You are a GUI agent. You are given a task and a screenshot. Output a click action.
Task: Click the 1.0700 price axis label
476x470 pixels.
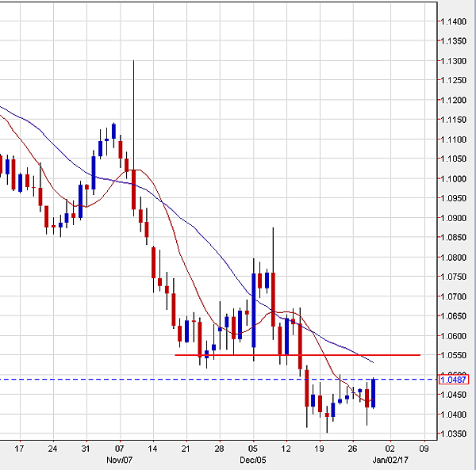(453, 296)
